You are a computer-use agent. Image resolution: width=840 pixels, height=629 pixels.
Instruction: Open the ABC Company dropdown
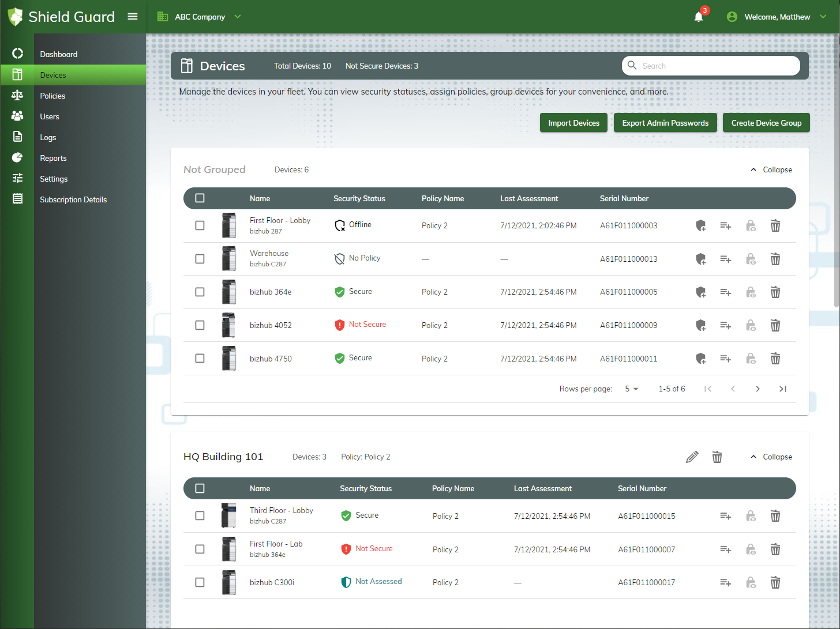point(200,17)
